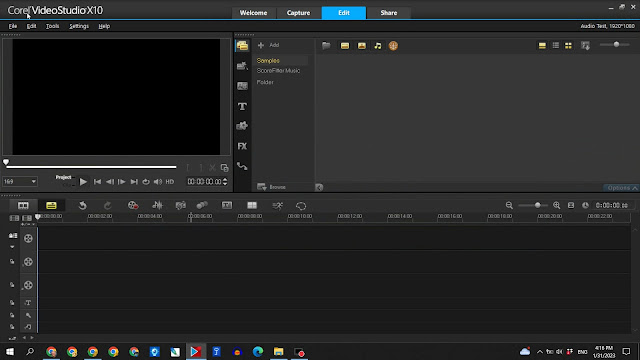Image resolution: width=640 pixels, height=360 pixels.
Task: Click the Split Clip scissors icon
Action: (x=212, y=168)
